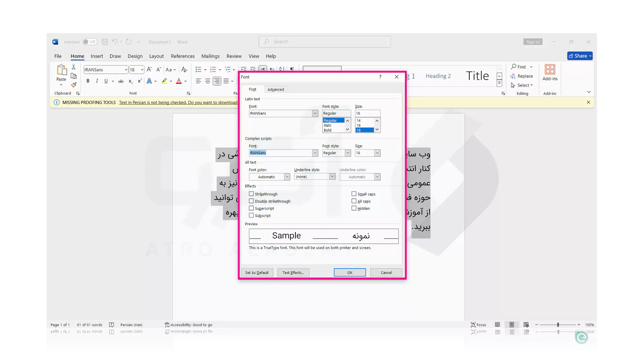Apply superscript from ribbon icon

(140, 81)
